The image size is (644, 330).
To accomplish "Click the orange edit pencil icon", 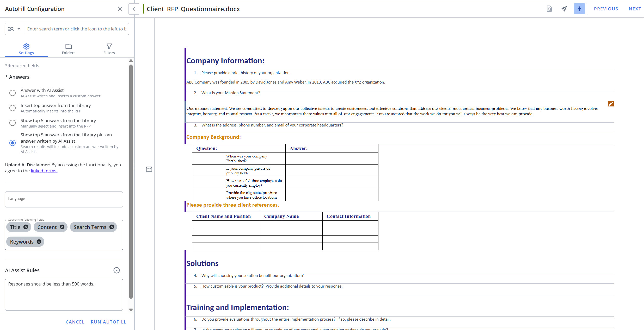I will click(x=611, y=104).
